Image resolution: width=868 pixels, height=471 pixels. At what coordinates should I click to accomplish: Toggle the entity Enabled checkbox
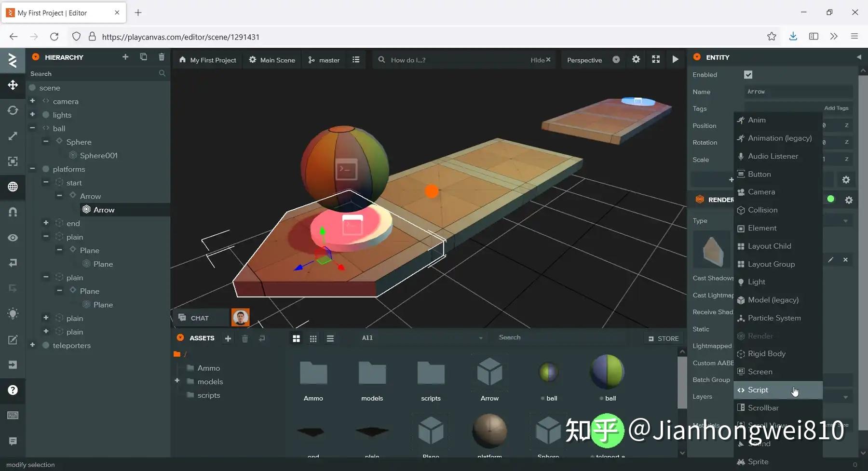tap(748, 75)
